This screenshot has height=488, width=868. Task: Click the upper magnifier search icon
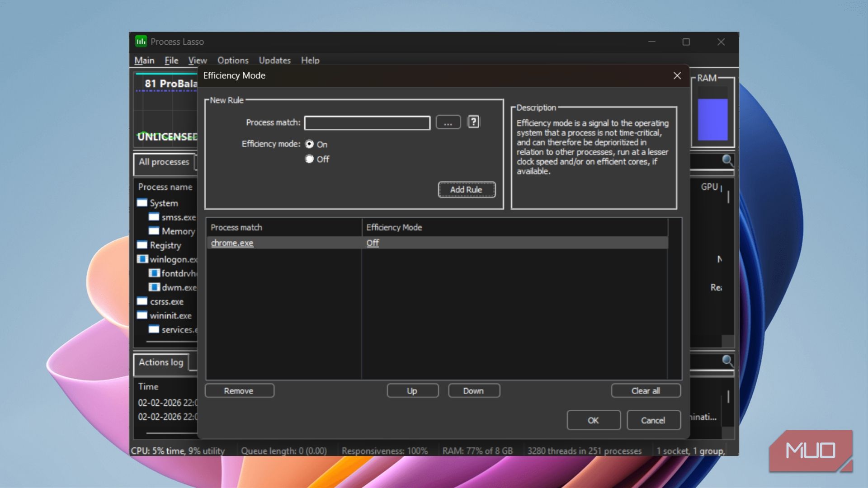click(x=727, y=160)
